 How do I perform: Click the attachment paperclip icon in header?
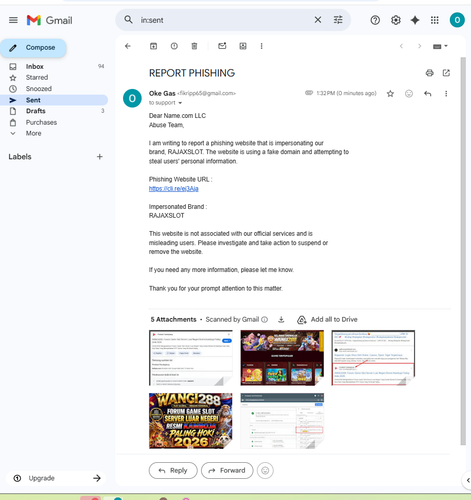point(309,93)
